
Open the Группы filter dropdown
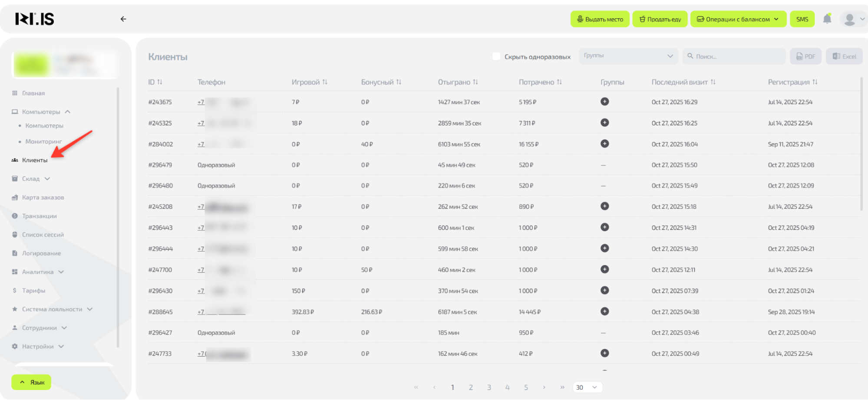pos(628,56)
